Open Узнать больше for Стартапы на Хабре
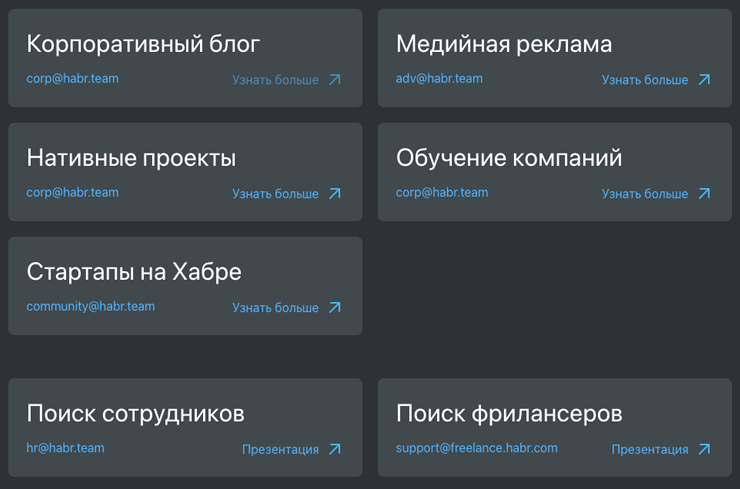The height and width of the screenshot is (489, 740). tap(275, 308)
